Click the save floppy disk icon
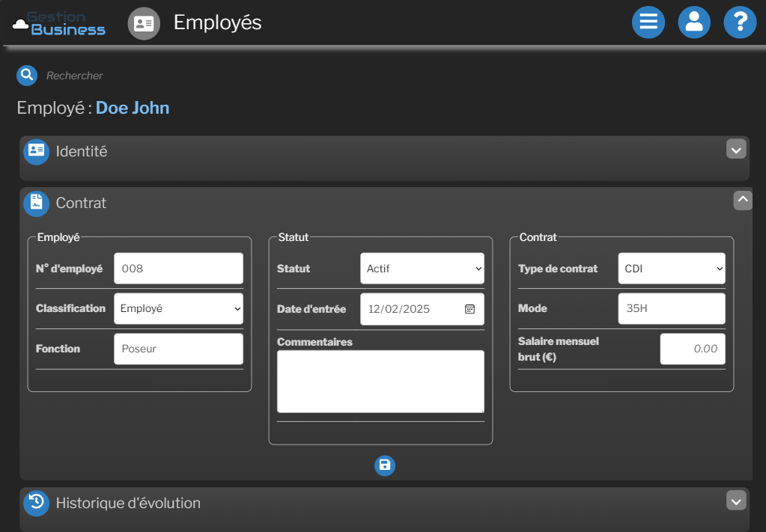The height and width of the screenshot is (532, 766). [384, 465]
